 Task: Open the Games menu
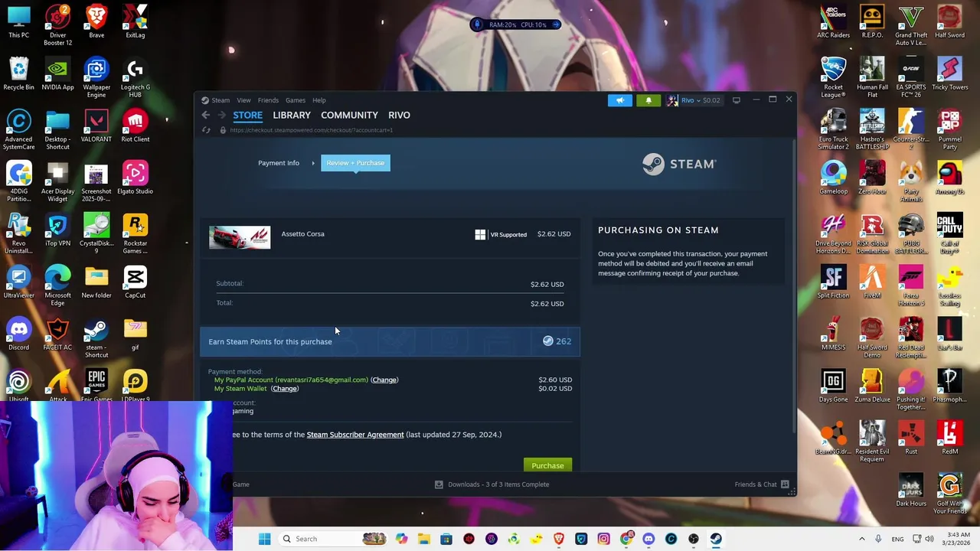click(x=296, y=100)
